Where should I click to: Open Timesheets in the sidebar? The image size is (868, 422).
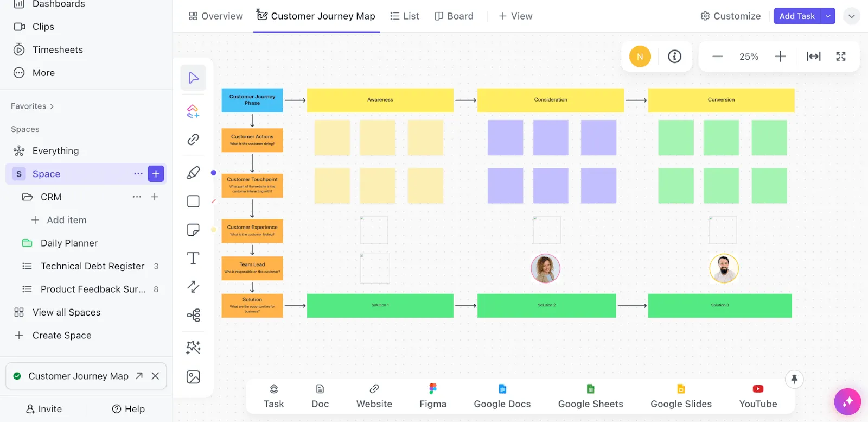point(48,50)
